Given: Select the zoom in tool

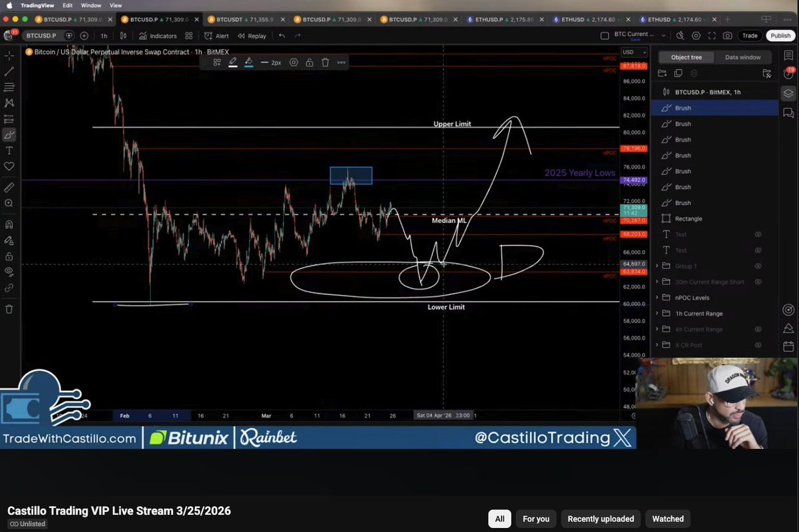Looking at the screenshot, I should [x=9, y=203].
